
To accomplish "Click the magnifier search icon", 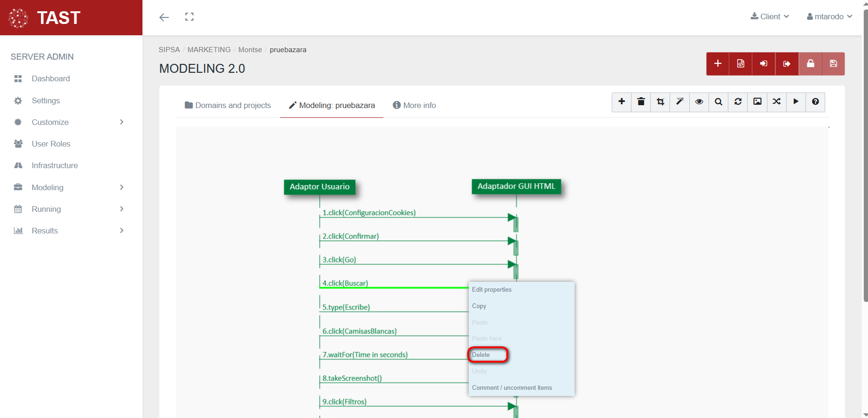I will click(x=718, y=102).
